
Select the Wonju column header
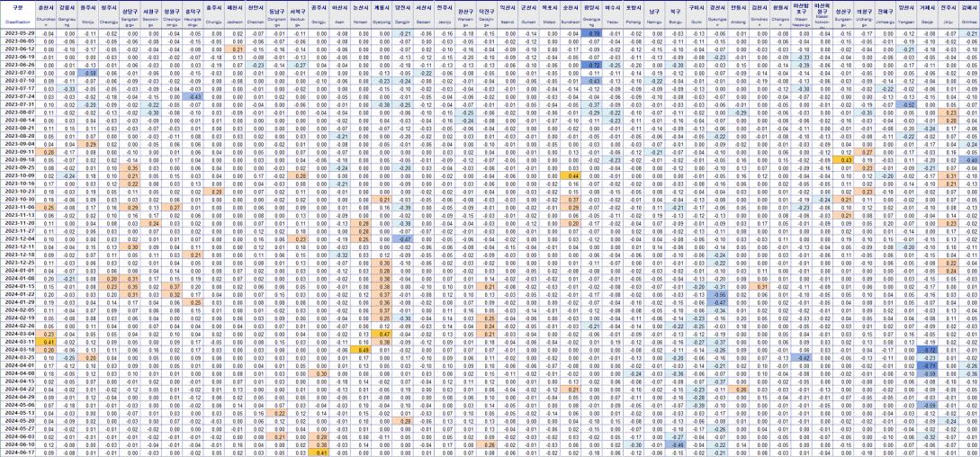pos(89,15)
